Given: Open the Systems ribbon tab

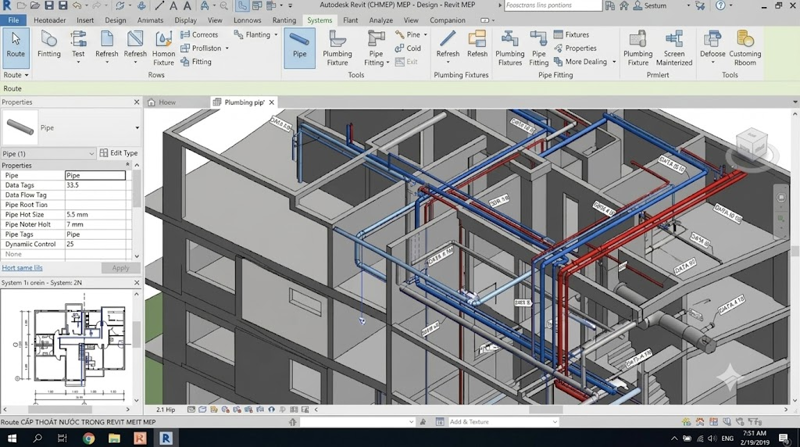Looking at the screenshot, I should pos(319,20).
